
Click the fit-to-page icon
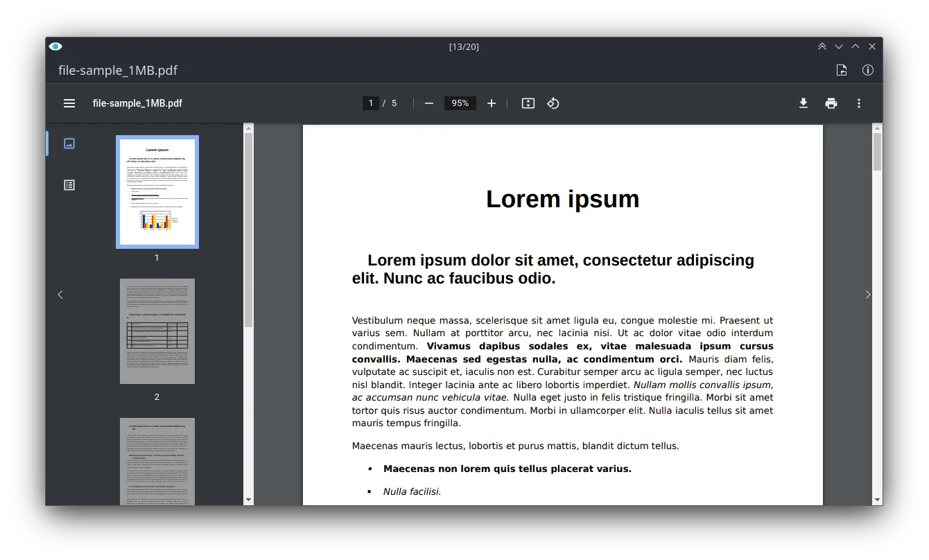[528, 103]
